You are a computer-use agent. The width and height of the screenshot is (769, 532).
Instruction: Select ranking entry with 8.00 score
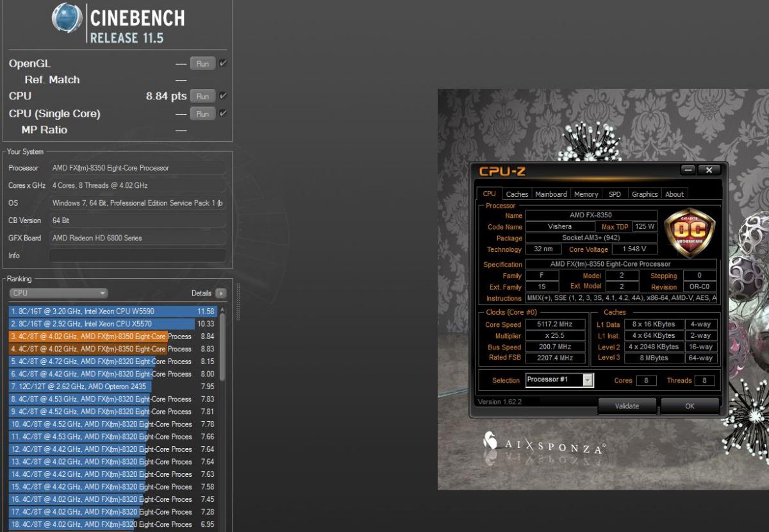[113, 374]
